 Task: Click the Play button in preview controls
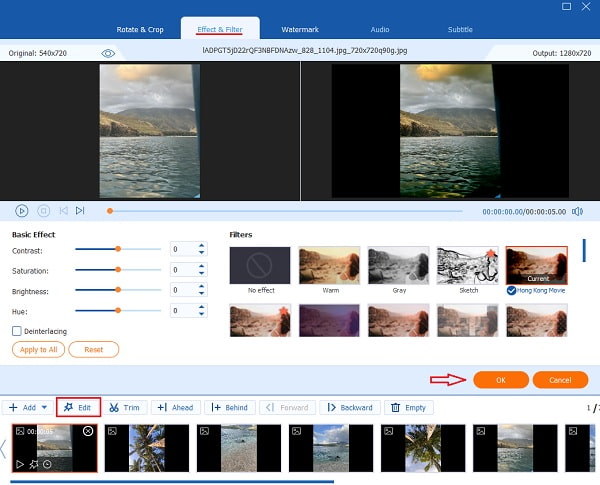point(21,211)
